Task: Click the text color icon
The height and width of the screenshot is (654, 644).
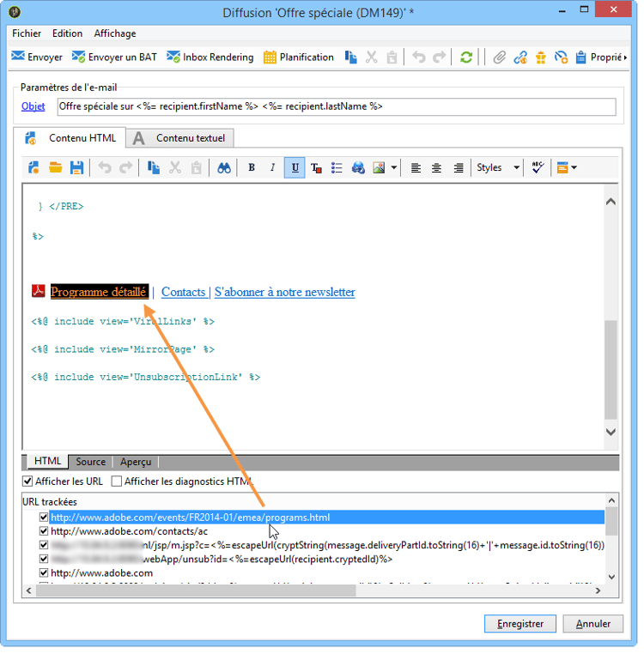Action: [316, 167]
